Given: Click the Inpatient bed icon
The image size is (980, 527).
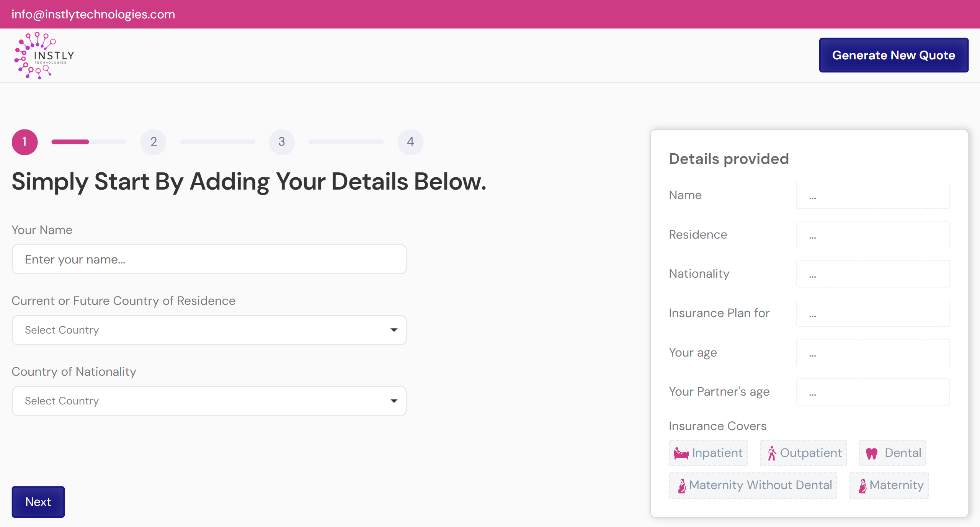Looking at the screenshot, I should 681,453.
